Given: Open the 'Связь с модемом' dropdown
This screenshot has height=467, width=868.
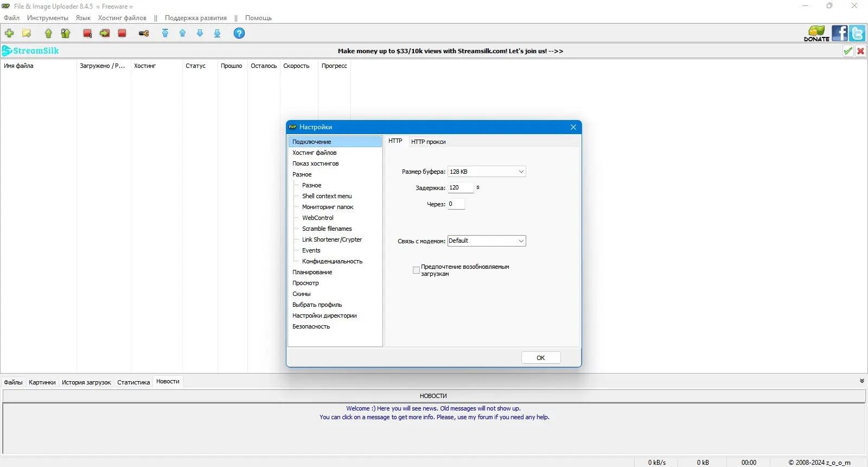Looking at the screenshot, I should pyautogui.click(x=487, y=241).
